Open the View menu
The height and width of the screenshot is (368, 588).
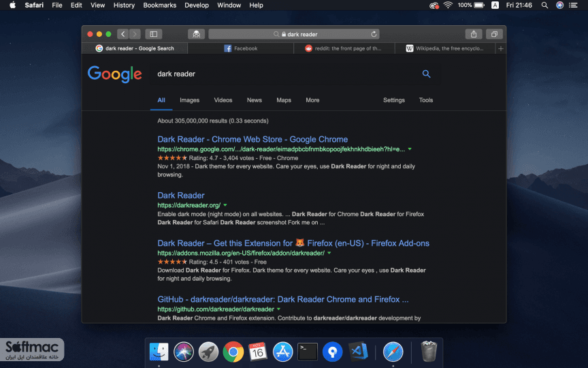click(97, 5)
